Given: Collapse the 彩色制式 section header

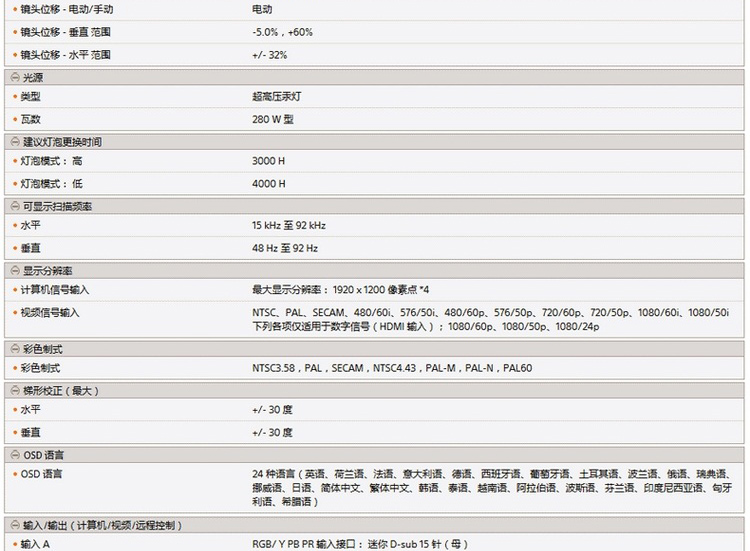Looking at the screenshot, I should (14, 349).
